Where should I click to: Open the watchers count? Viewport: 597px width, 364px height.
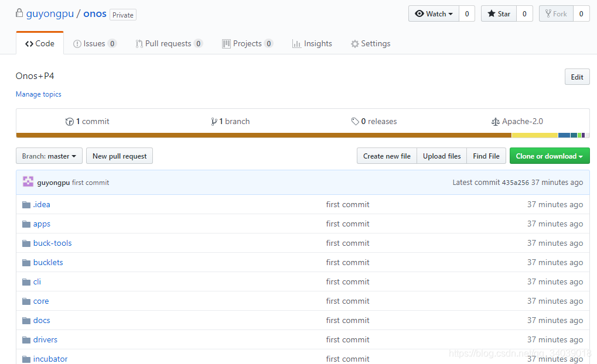click(x=467, y=13)
